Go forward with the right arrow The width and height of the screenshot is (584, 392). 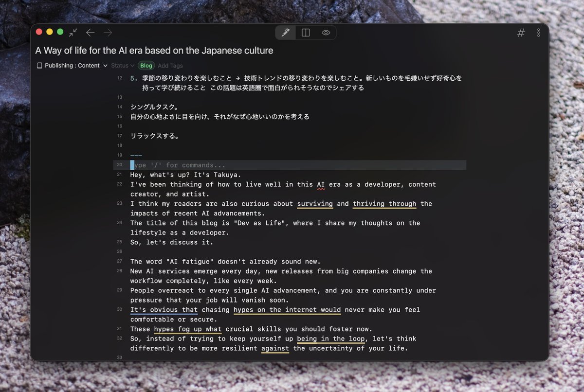click(x=108, y=33)
